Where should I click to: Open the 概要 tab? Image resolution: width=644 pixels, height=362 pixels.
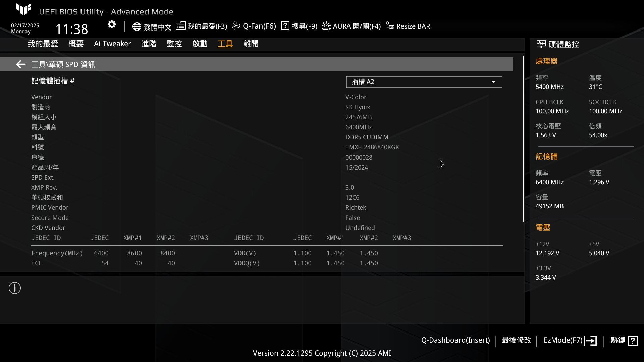(x=76, y=44)
